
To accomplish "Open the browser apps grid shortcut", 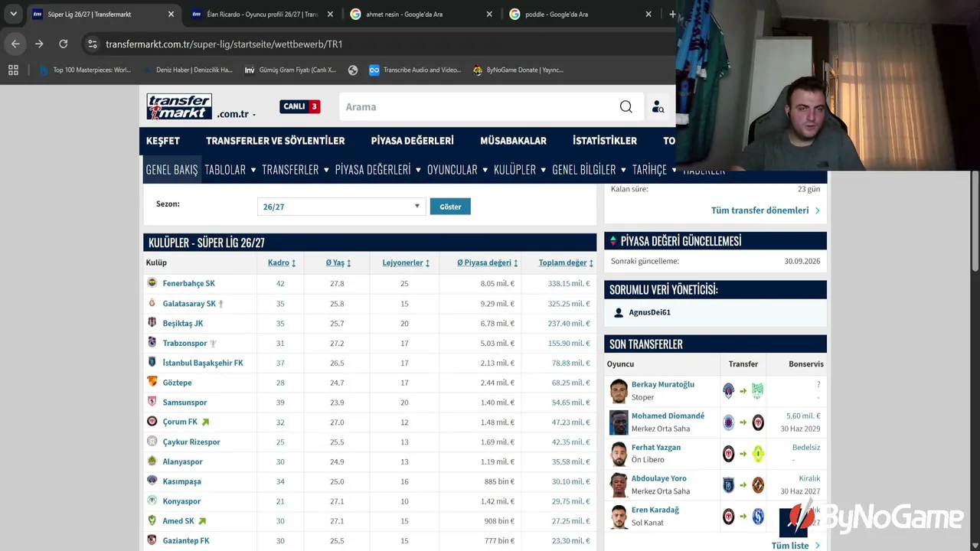I will pos(13,70).
